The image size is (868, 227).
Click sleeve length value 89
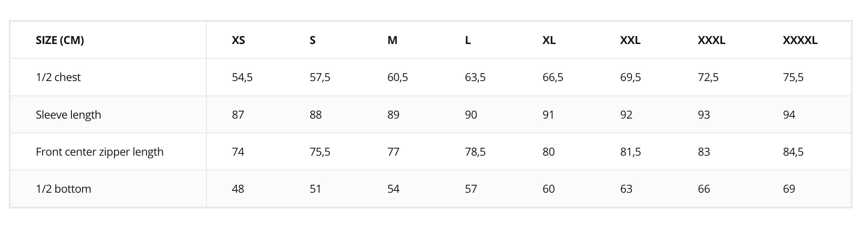(x=393, y=115)
